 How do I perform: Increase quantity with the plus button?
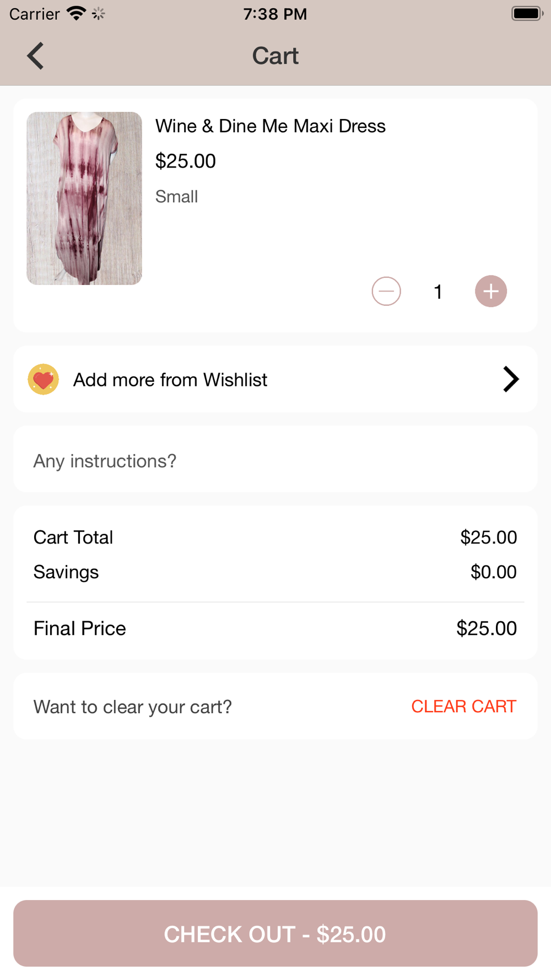[491, 291]
